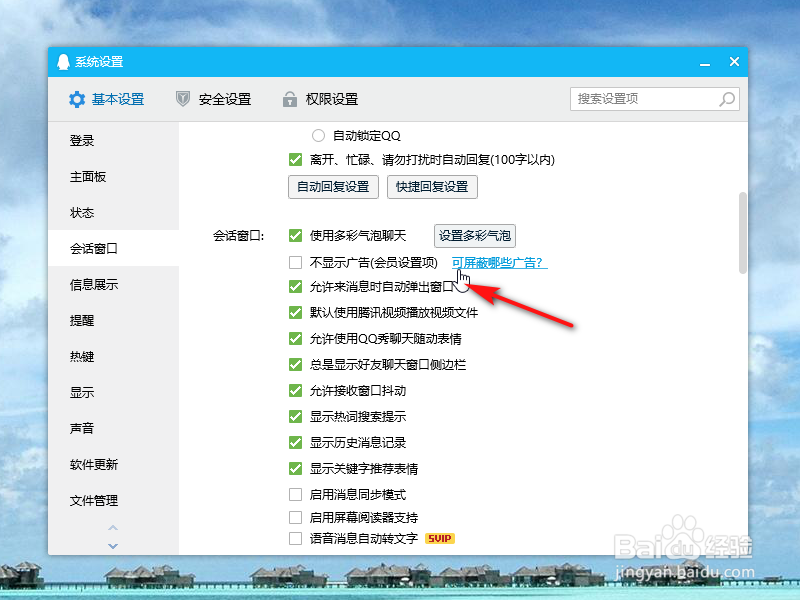Toggle 默认使用腾讯视频播放视频文件

tap(295, 312)
